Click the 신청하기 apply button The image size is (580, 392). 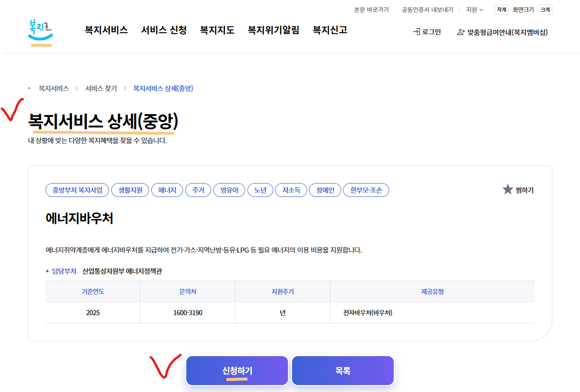[x=236, y=370]
